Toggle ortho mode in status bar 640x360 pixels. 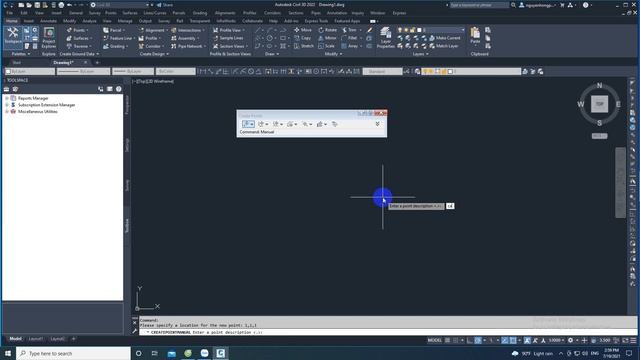(x=470, y=340)
